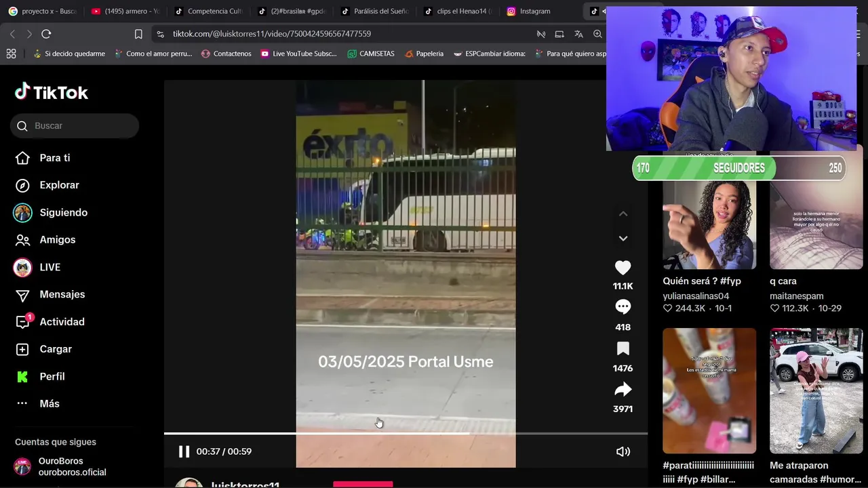Focus the Buscar search field
The width and height of the screenshot is (868, 488).
click(x=75, y=126)
